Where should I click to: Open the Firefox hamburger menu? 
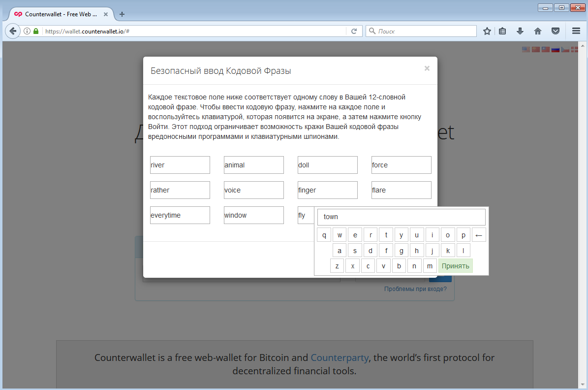pos(576,31)
